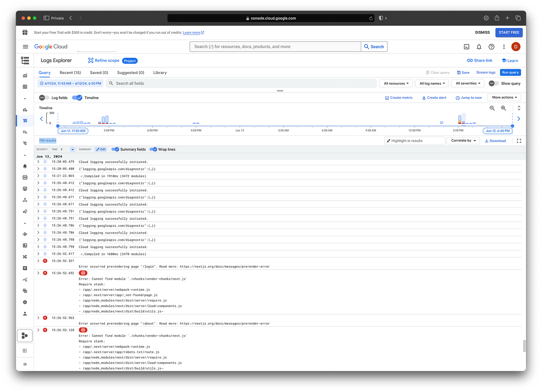The width and height of the screenshot is (542, 392).
Task: Open Logs Explorer icon in left sidebar
Action: (x=25, y=121)
